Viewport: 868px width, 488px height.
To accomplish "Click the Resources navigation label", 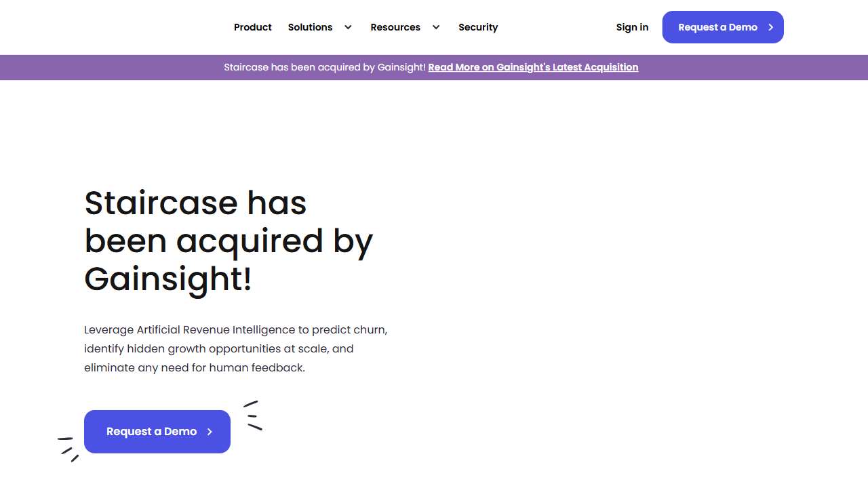I will pyautogui.click(x=395, y=27).
